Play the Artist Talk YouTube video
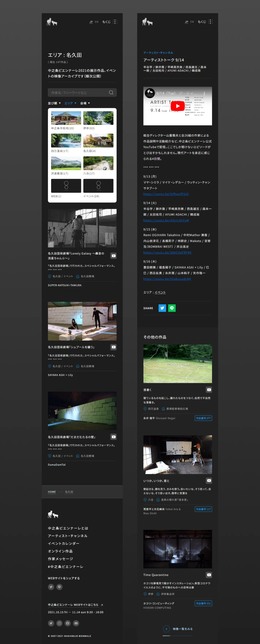The width and height of the screenshot is (260, 644). [x=178, y=106]
